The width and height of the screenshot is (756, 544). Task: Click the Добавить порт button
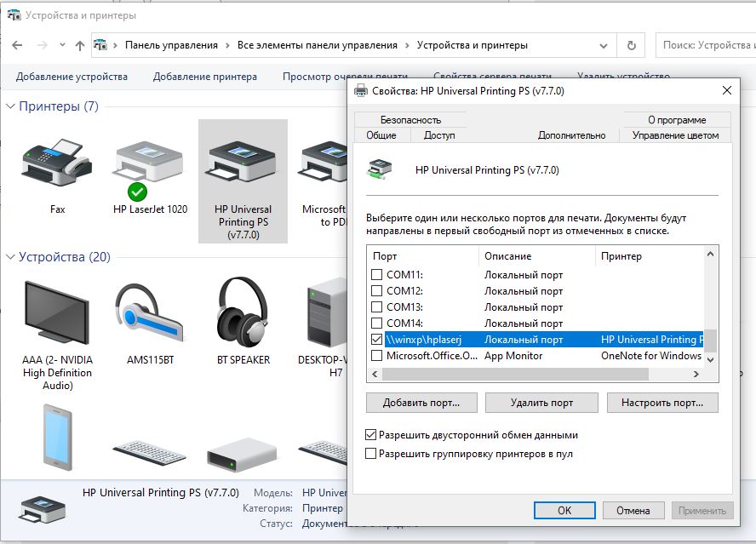[421, 403]
